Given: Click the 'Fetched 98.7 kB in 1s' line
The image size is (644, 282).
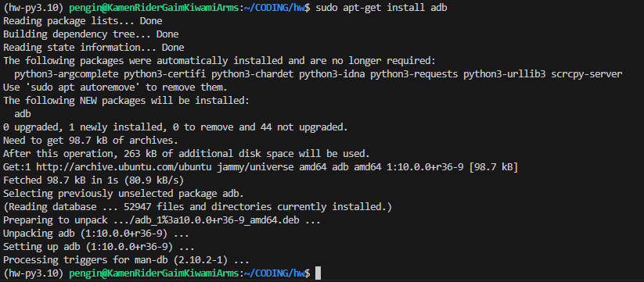Looking at the screenshot, I should [x=93, y=180].
